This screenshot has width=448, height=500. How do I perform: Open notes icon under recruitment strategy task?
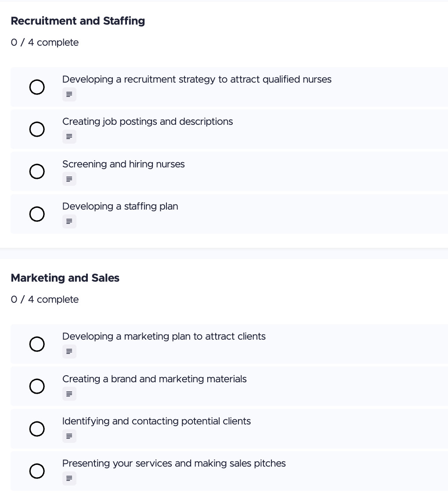click(69, 94)
